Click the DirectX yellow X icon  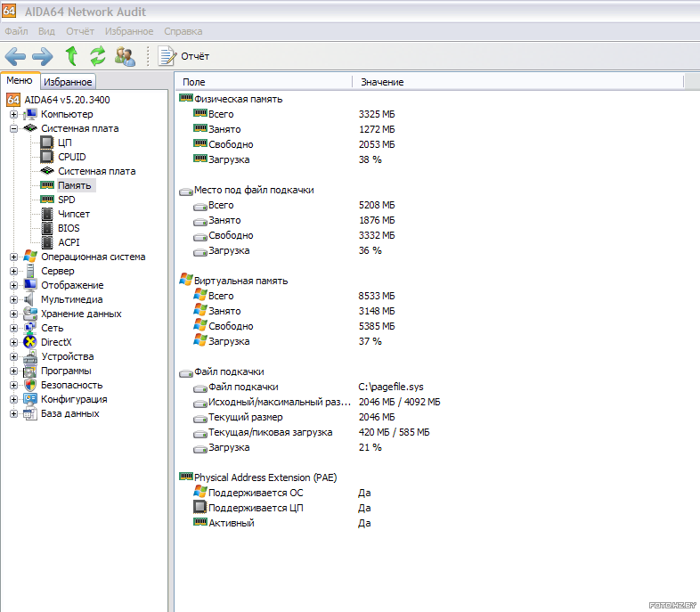30,342
